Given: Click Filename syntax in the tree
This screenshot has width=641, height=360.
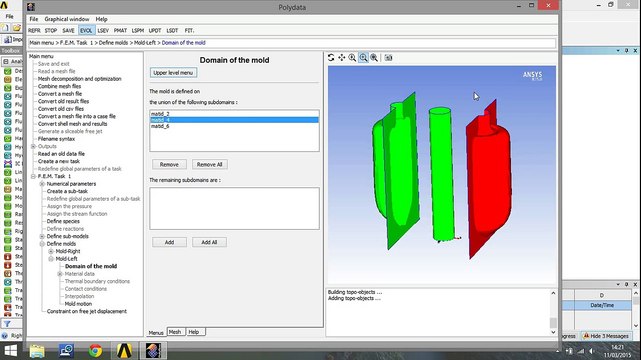Looking at the screenshot, I should click(x=56, y=139).
